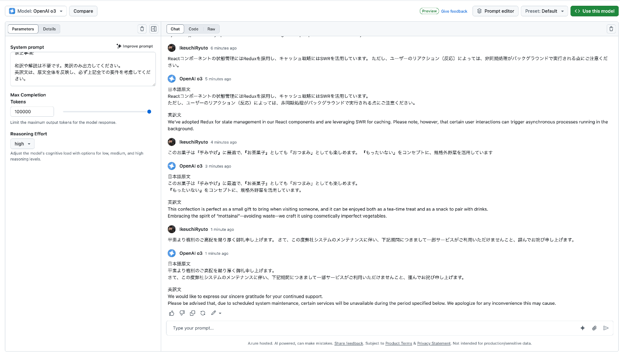620x364 pixels.
Task: Click the '3 minutes ago' timestamp
Action: (218, 166)
